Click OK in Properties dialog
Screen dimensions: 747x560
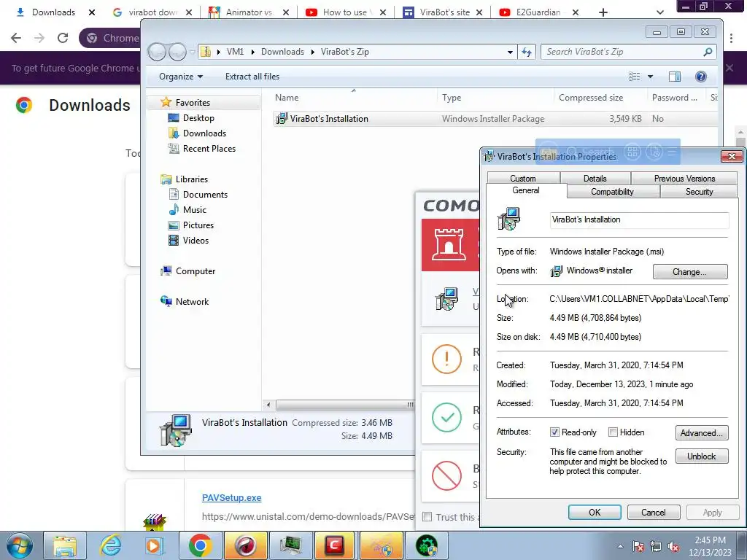coord(595,513)
